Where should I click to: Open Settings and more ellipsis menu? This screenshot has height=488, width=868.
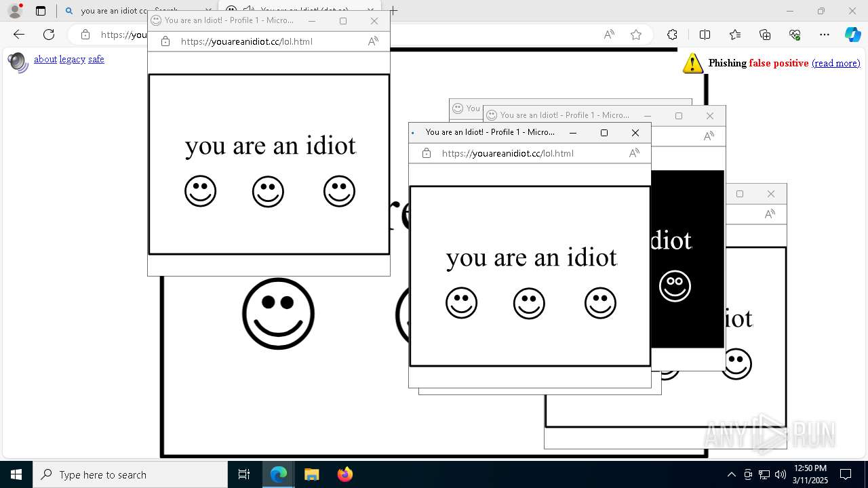pos(825,35)
